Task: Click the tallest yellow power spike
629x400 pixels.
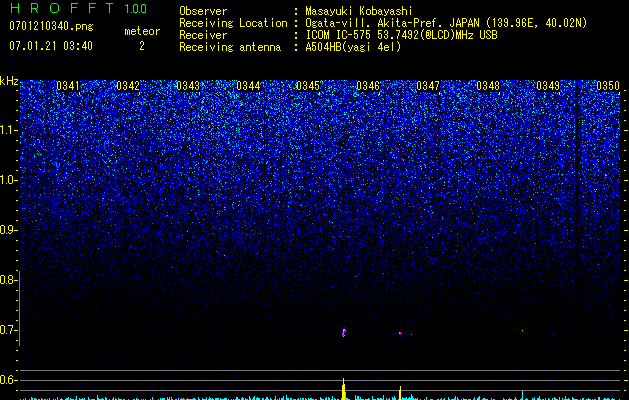Action: click(343, 388)
